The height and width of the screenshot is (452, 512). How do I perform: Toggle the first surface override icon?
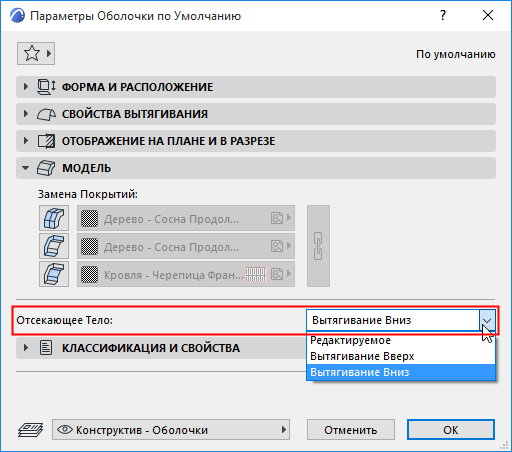pyautogui.click(x=54, y=218)
